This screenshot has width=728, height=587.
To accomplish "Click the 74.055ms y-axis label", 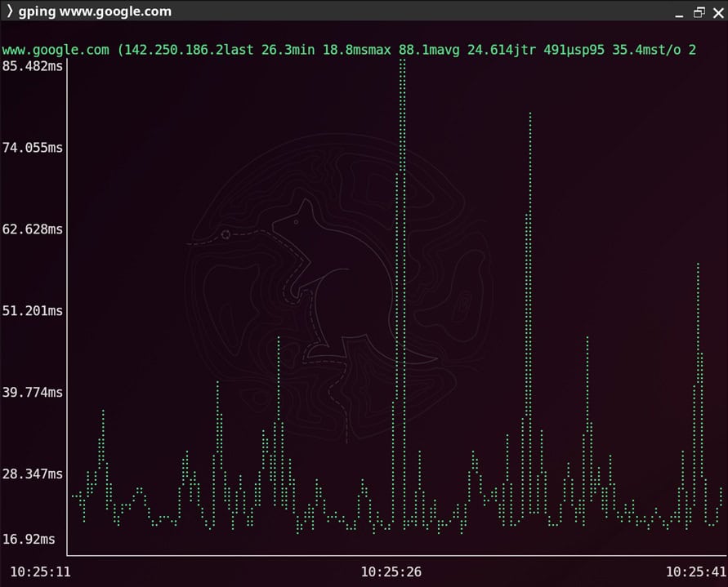I will 33,148.
